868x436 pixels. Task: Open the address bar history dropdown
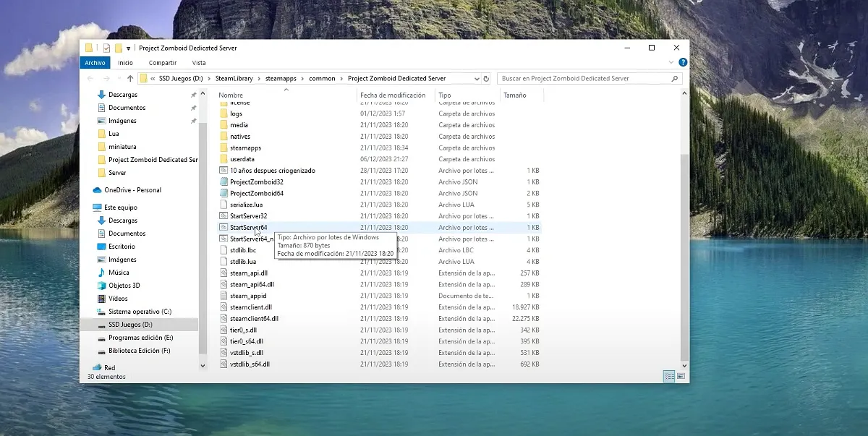point(476,78)
